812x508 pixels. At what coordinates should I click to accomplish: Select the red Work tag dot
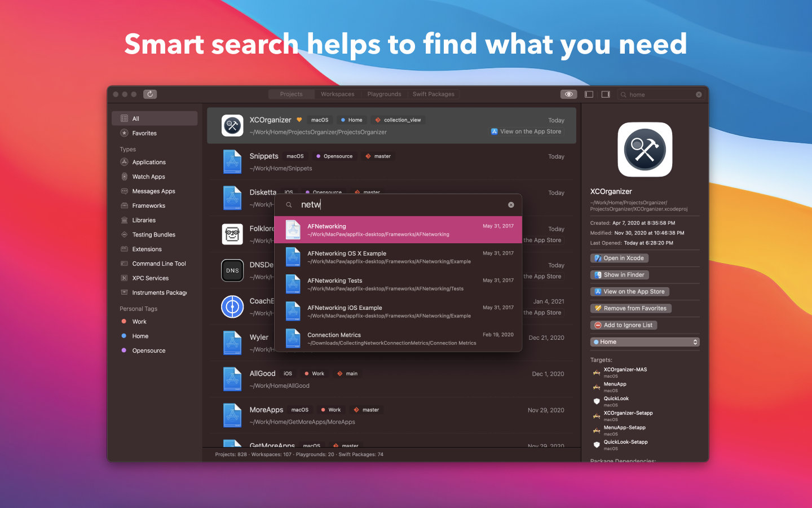click(x=124, y=322)
